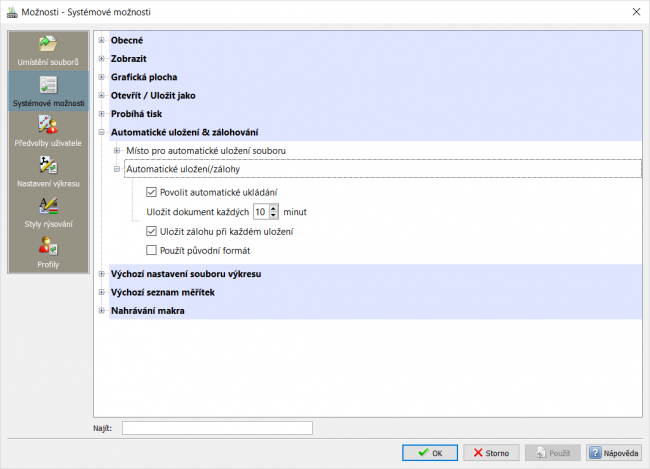Viewport: 650px width, 469px height.
Task: Close the Možnosti dialog window
Action: pyautogui.click(x=636, y=12)
